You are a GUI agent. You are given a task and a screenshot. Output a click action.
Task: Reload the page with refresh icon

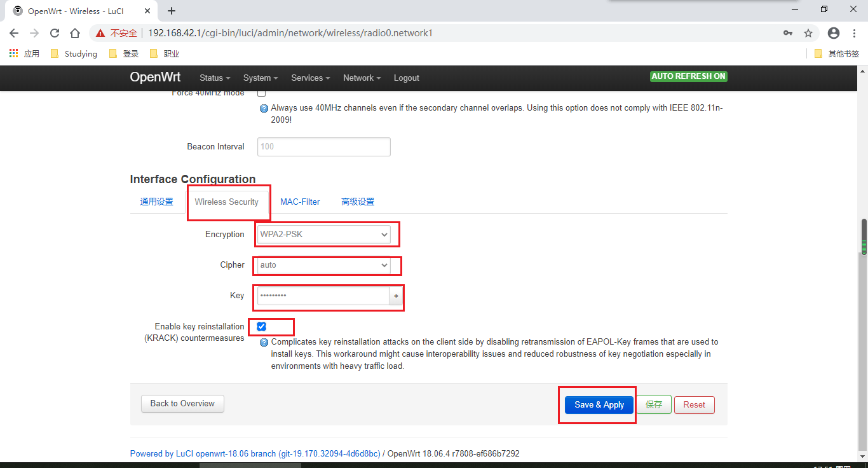point(55,33)
